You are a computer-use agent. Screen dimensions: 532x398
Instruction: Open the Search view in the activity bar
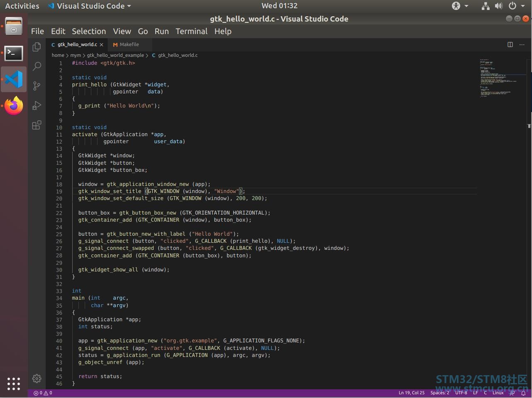[x=37, y=66]
